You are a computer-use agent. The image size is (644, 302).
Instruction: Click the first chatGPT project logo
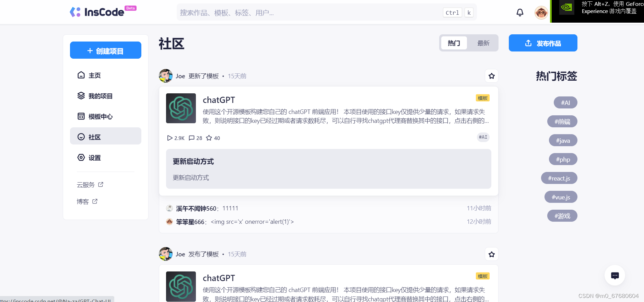point(181,108)
